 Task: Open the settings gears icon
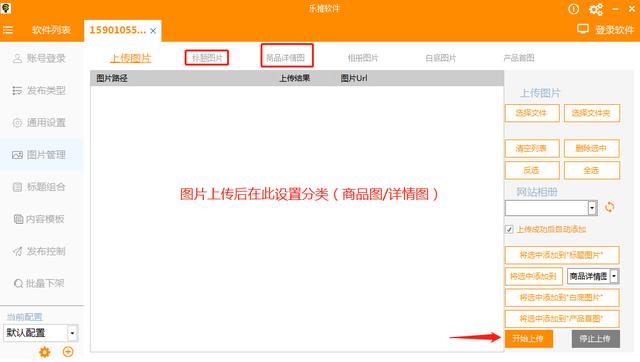[596, 9]
